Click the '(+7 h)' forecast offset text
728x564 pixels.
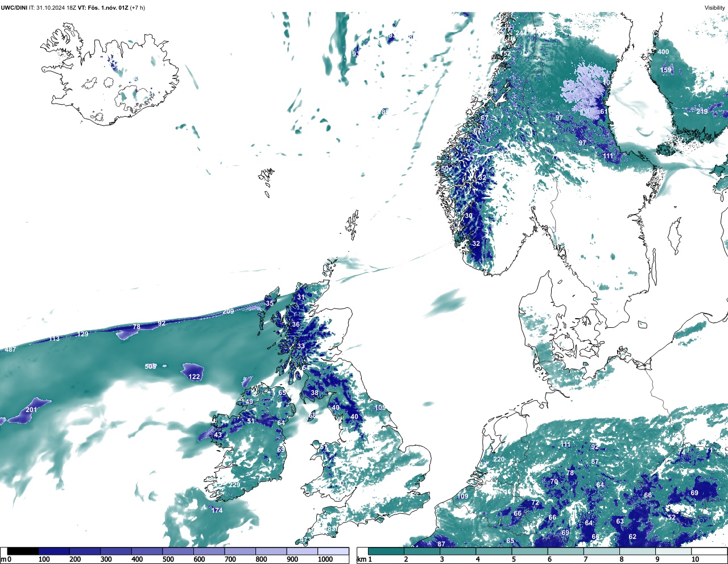point(138,7)
